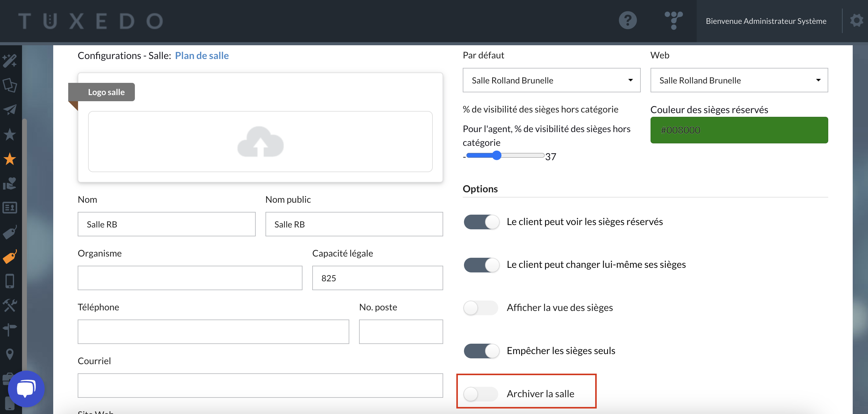Focus the 'Courriel' input field

coord(260,385)
